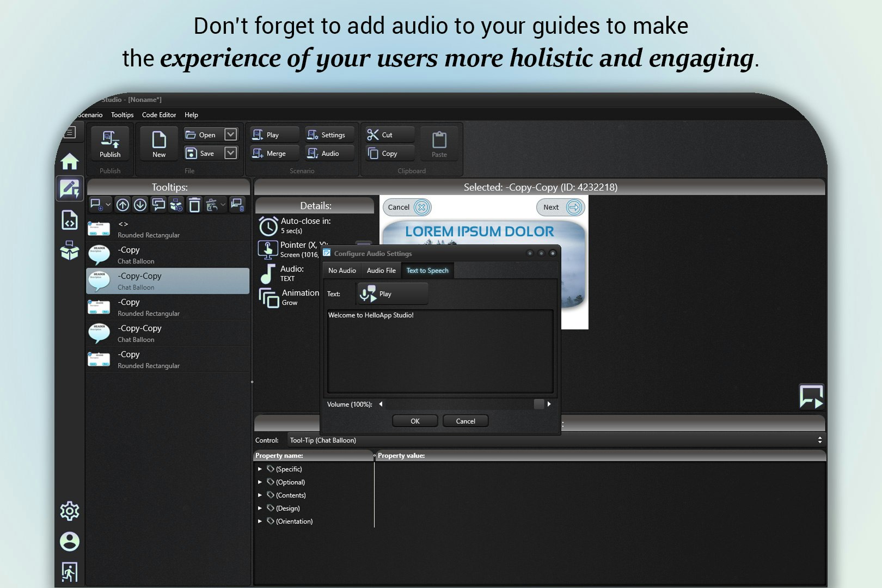Click the Auto-close clock icon
Screen dimensions: 882x588
(268, 226)
